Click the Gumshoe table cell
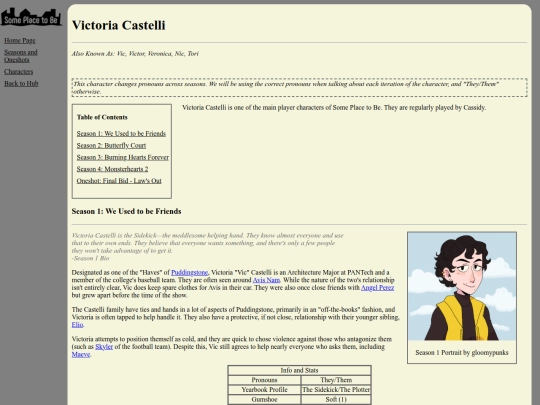This screenshot has width=540, height=405. coord(264,399)
